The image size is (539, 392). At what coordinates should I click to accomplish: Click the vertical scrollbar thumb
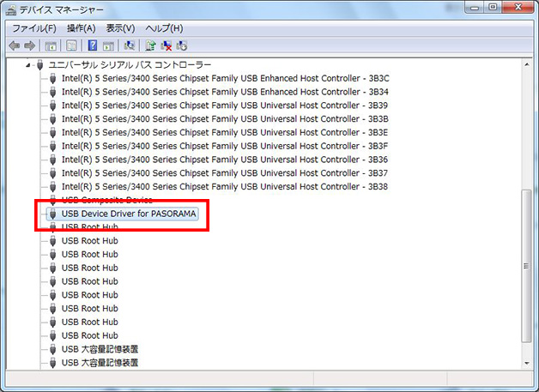click(x=527, y=266)
